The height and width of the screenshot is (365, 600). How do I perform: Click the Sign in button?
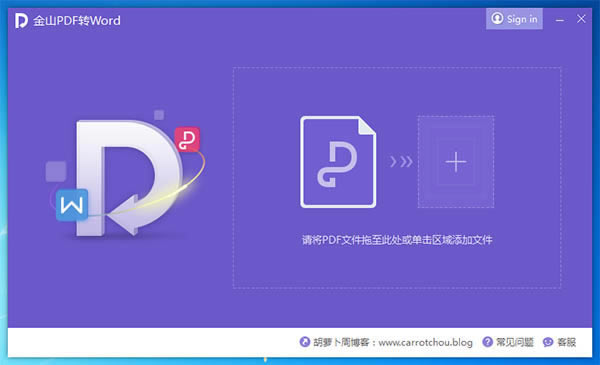514,19
